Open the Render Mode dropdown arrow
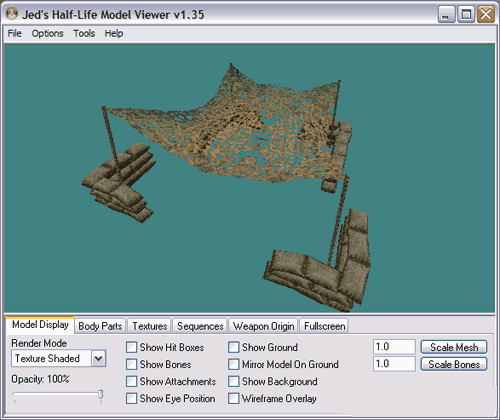 click(x=99, y=358)
